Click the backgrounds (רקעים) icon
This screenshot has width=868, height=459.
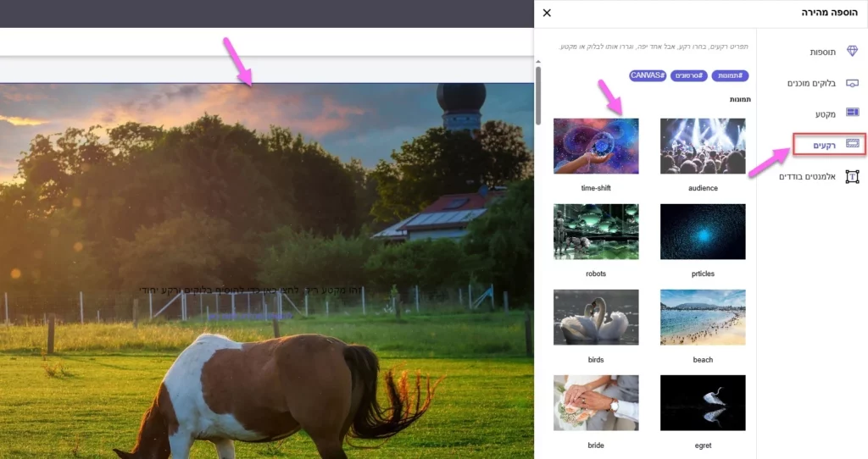[x=852, y=145]
